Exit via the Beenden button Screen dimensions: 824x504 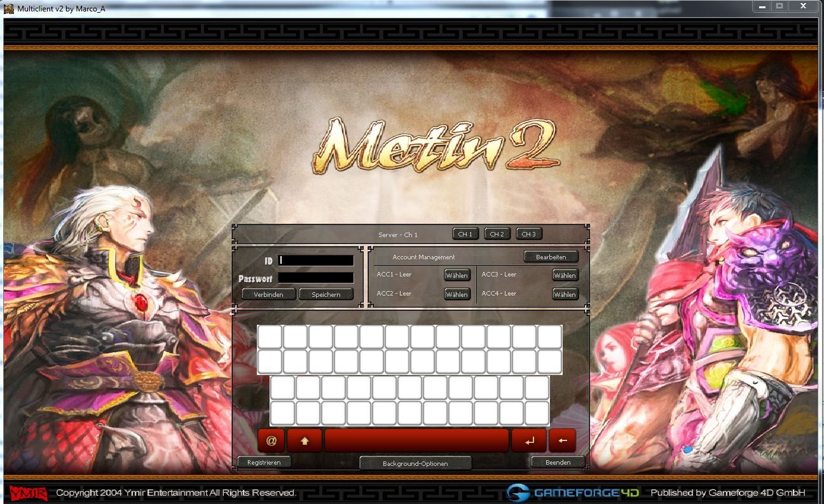tap(558, 462)
